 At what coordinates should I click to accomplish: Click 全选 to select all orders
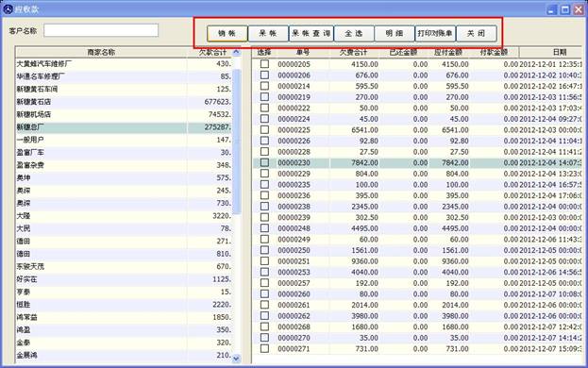click(x=354, y=33)
